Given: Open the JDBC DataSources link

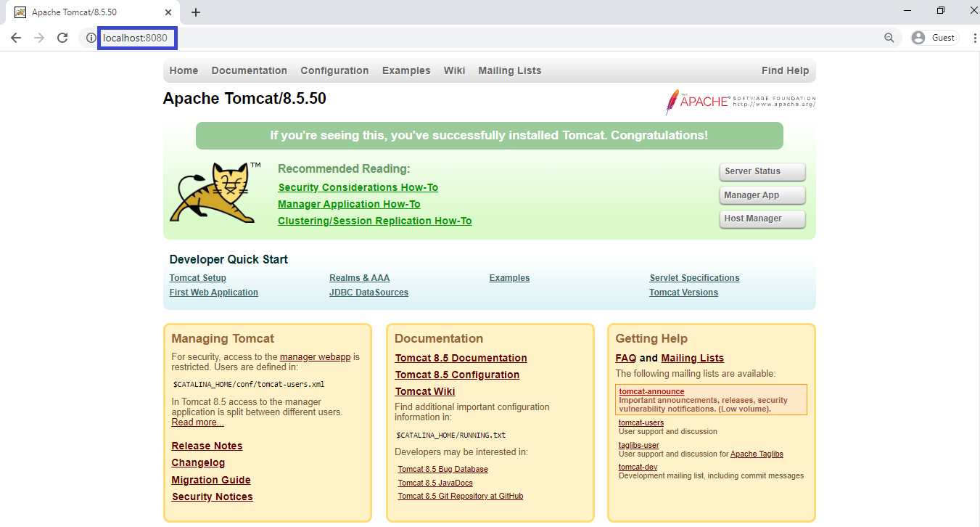Looking at the screenshot, I should pos(368,293).
